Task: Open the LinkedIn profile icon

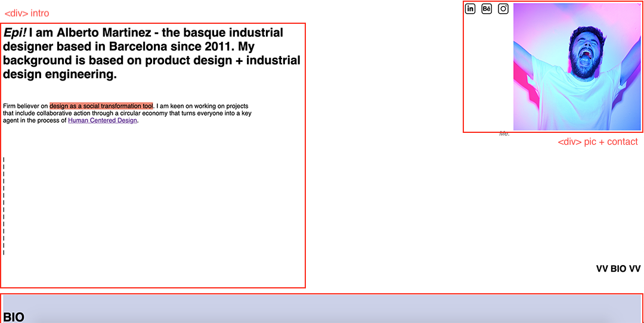Action: coord(470,8)
